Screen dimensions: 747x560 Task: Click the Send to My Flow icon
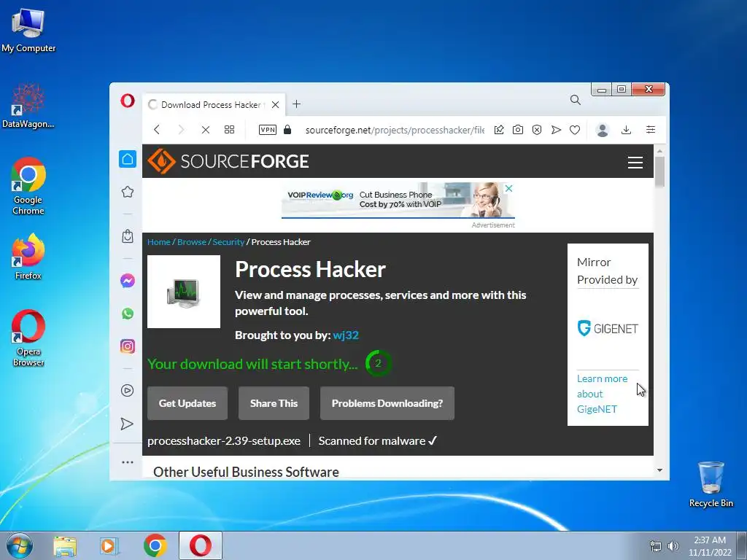click(x=556, y=130)
